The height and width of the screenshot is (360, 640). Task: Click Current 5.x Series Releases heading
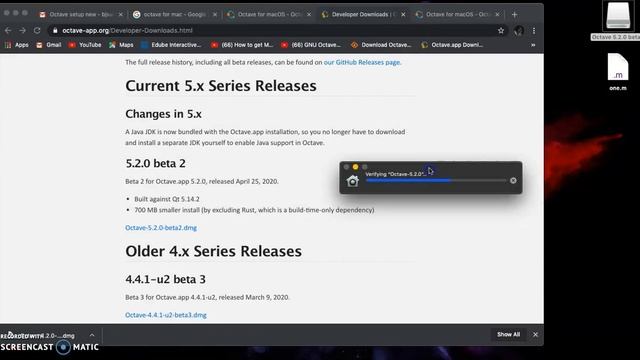tap(221, 86)
